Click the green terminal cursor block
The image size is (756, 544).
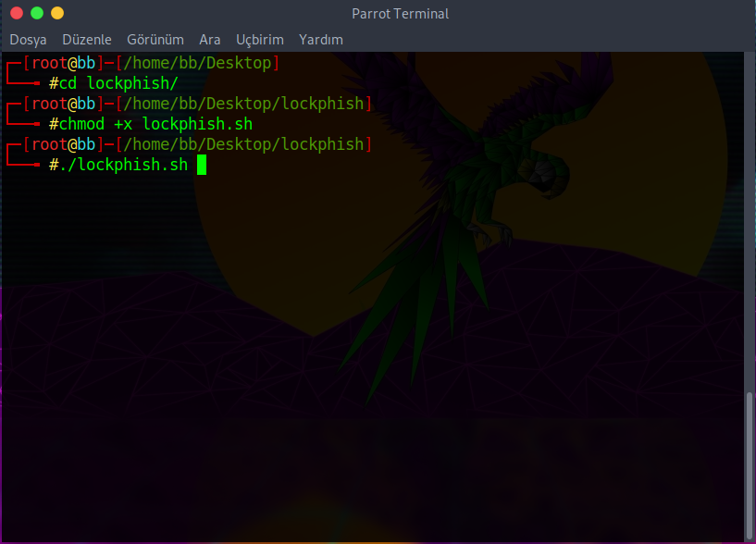202,165
